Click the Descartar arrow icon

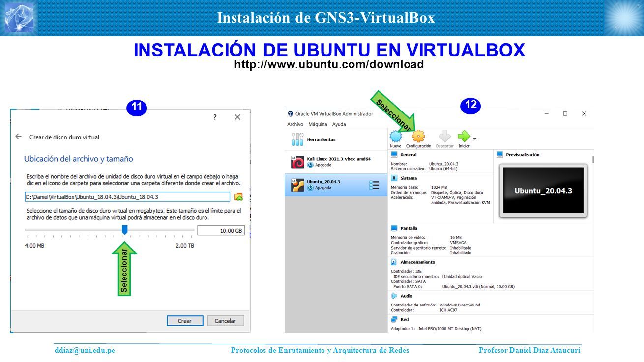[x=444, y=136]
